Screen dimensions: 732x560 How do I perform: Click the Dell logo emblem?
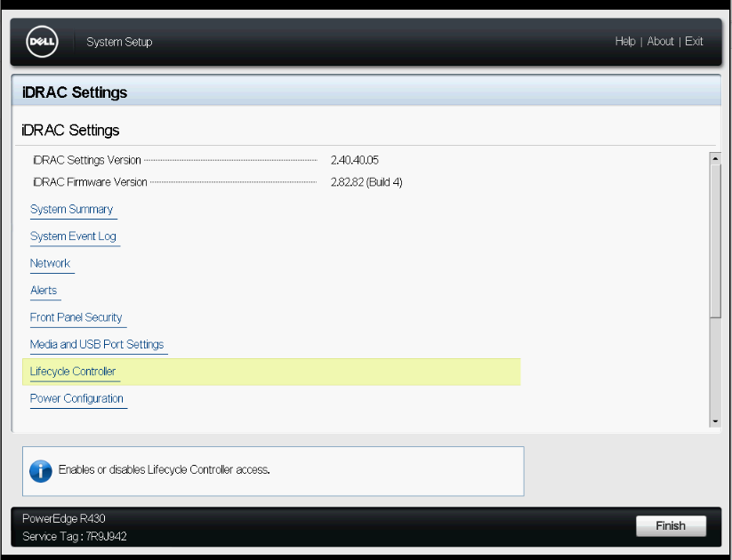coord(41,41)
